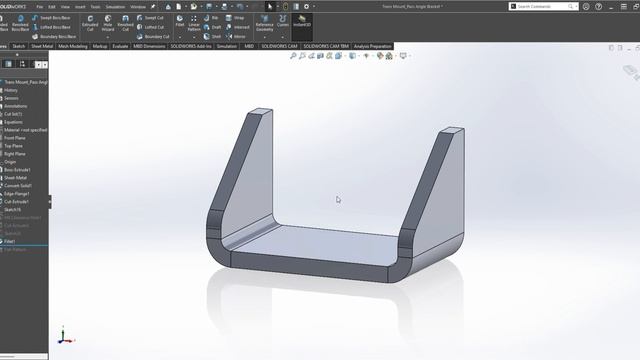Open the File menu
This screenshot has width=640, height=360.
click(x=40, y=7)
